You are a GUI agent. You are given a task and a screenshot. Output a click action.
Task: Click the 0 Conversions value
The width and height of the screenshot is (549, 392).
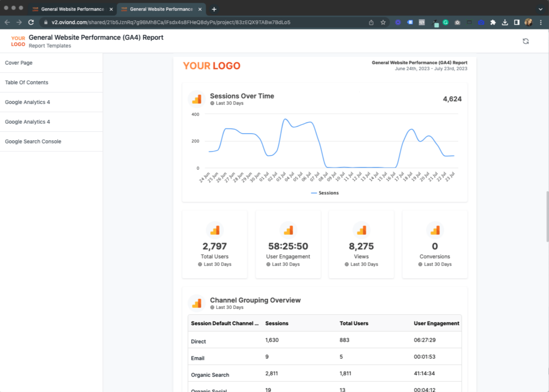[435, 246]
